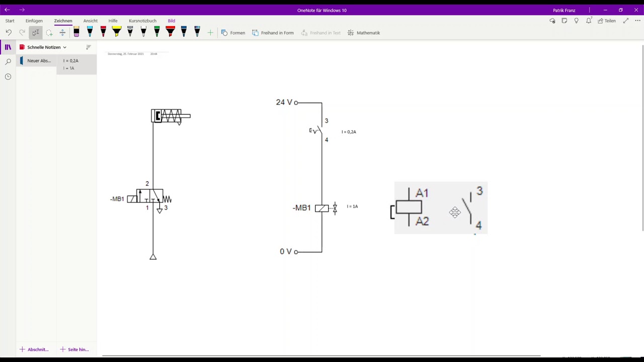Screen dimensions: 644x362
Task: Click account name Patrik Franz
Action: 564,10
